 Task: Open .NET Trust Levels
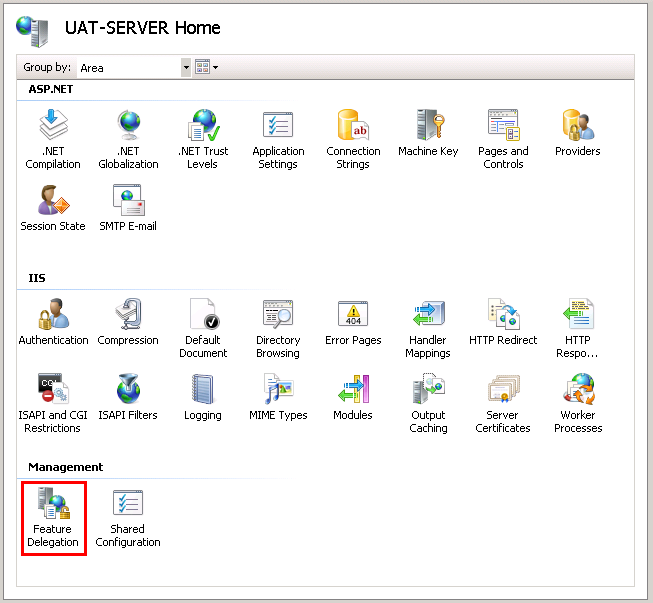click(x=203, y=139)
